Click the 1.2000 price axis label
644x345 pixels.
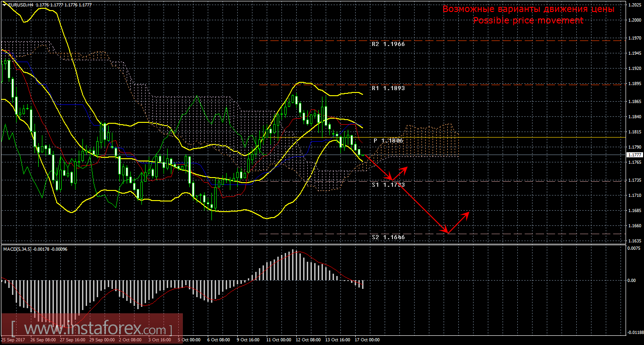point(634,20)
